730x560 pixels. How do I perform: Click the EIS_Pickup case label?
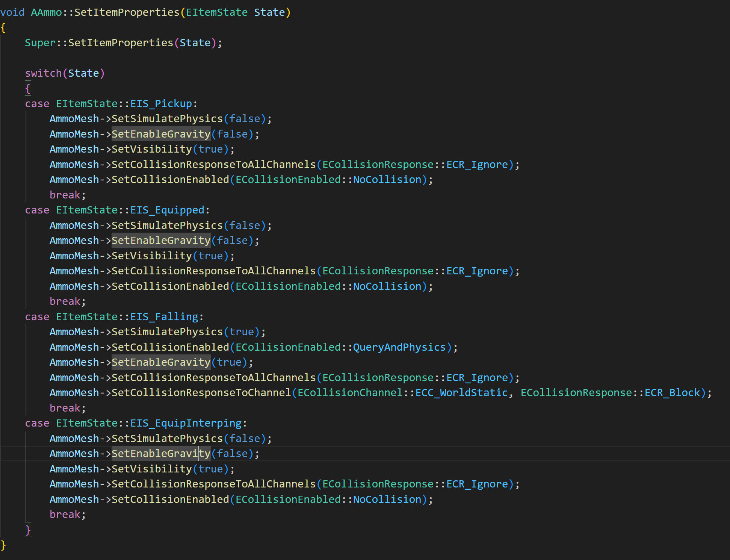tap(161, 104)
